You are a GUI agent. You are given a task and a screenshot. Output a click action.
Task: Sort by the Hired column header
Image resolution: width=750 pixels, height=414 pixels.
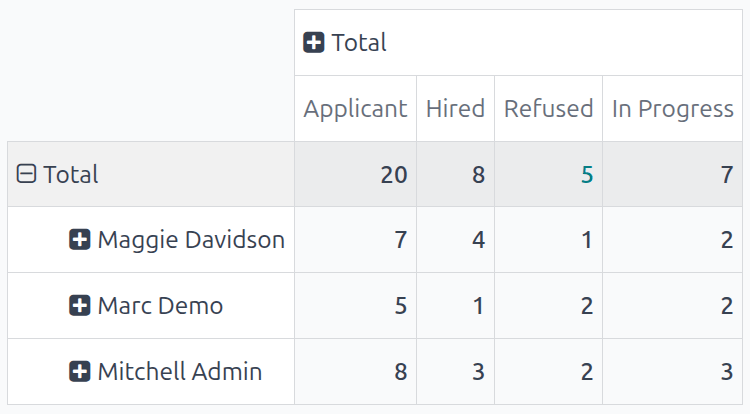pos(455,109)
